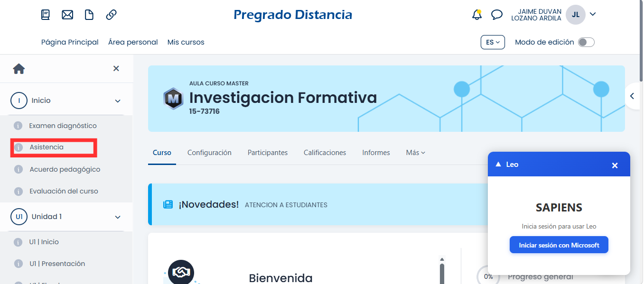Close the Leo chat panel
The image size is (644, 284).
click(615, 165)
